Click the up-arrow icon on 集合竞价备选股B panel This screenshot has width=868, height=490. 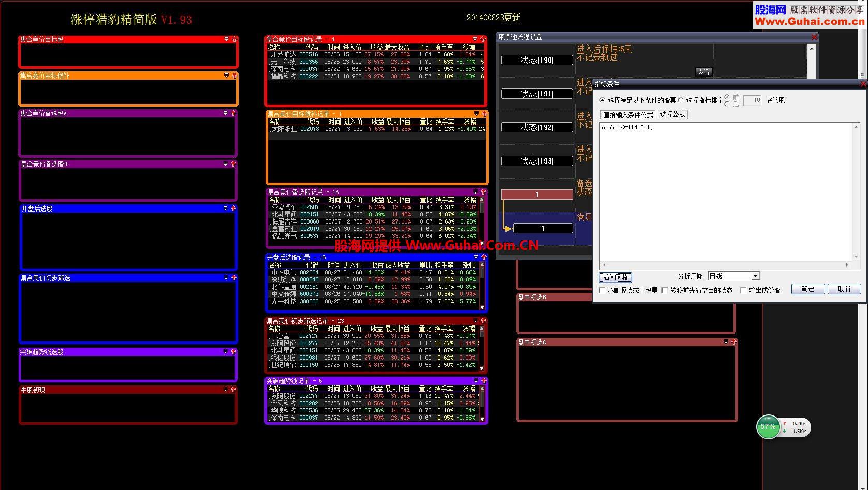click(x=233, y=164)
